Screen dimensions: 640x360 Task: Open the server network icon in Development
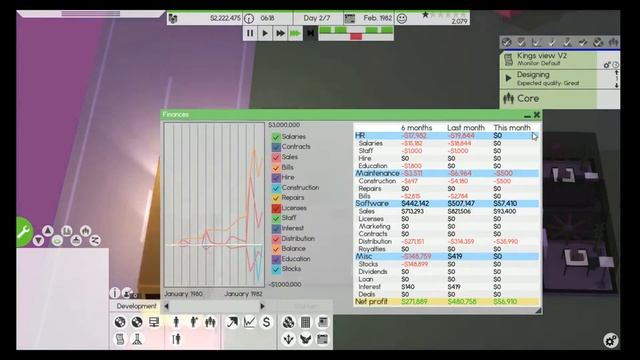pos(154,322)
